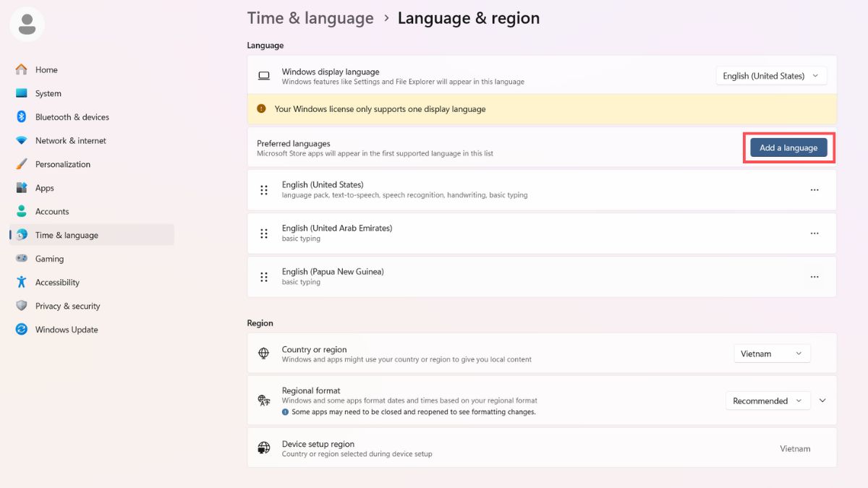The image size is (868, 488).
Task: Select the English (United States) language row
Action: tap(542, 190)
